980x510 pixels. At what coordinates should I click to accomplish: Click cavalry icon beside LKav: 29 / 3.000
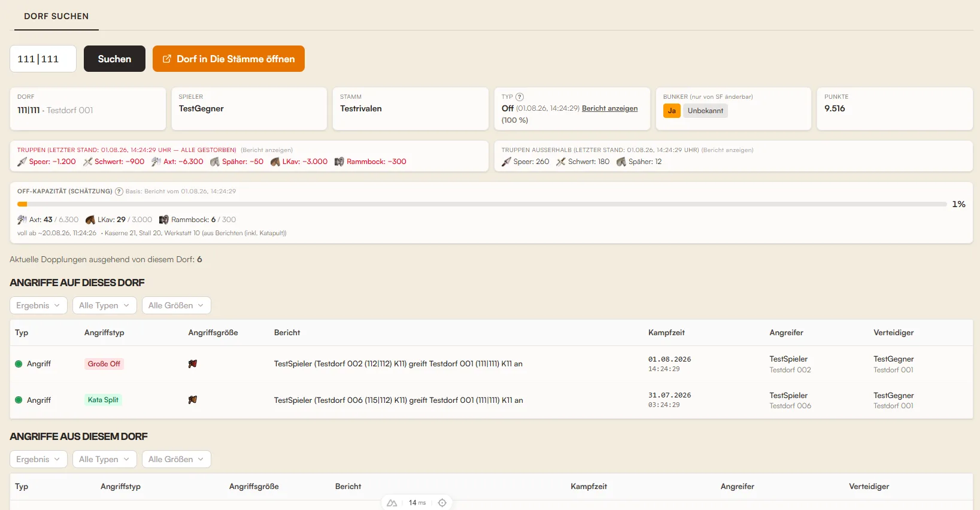(x=90, y=220)
